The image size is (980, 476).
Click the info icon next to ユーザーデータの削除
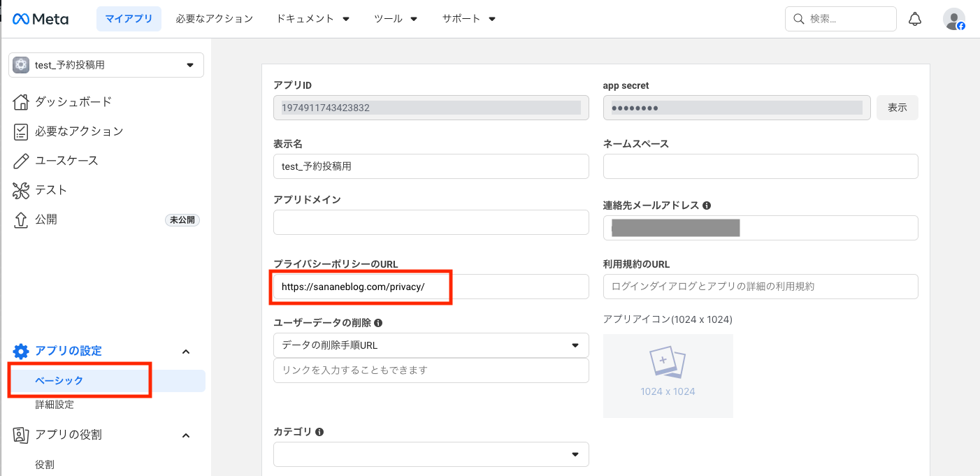point(377,322)
